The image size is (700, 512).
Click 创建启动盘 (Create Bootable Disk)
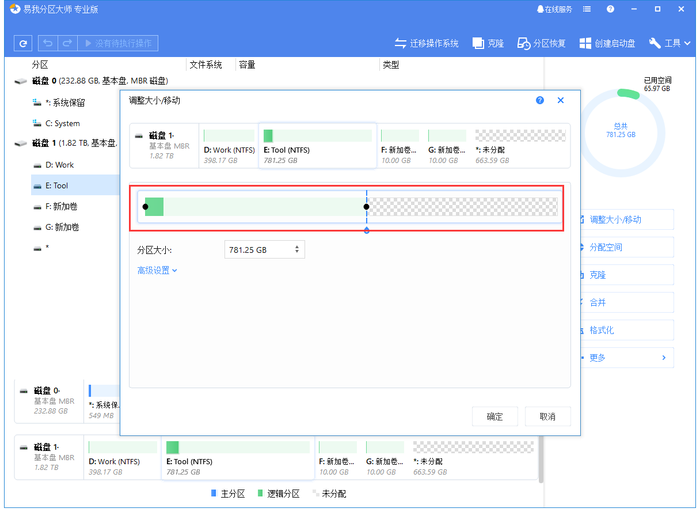pyautogui.click(x=606, y=44)
